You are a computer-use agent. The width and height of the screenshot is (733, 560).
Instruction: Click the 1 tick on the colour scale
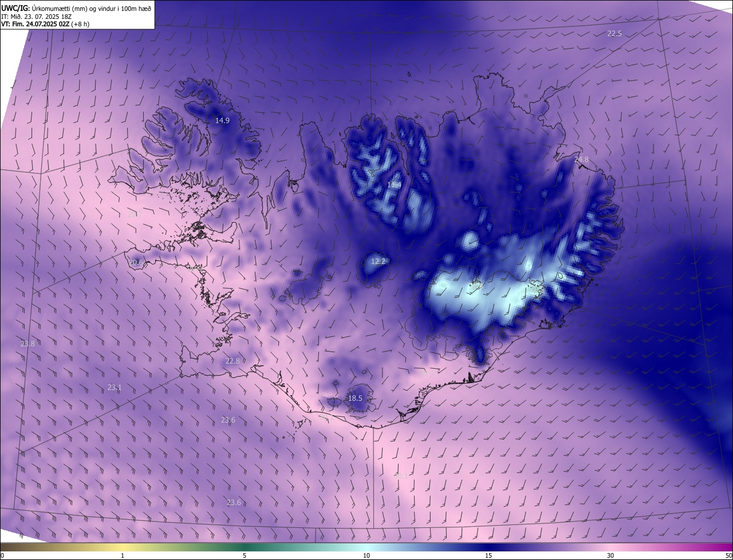123,555
